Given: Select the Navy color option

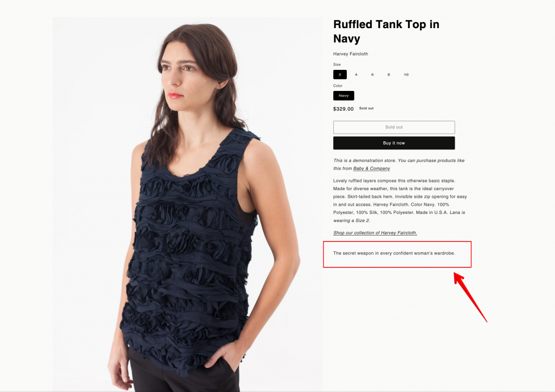Looking at the screenshot, I should coord(344,96).
